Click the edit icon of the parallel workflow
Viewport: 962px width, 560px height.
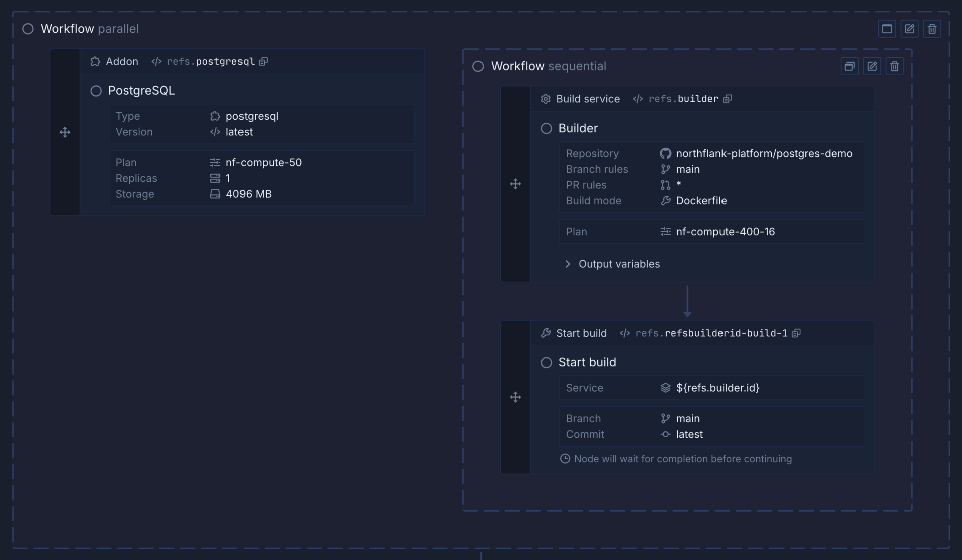(909, 29)
